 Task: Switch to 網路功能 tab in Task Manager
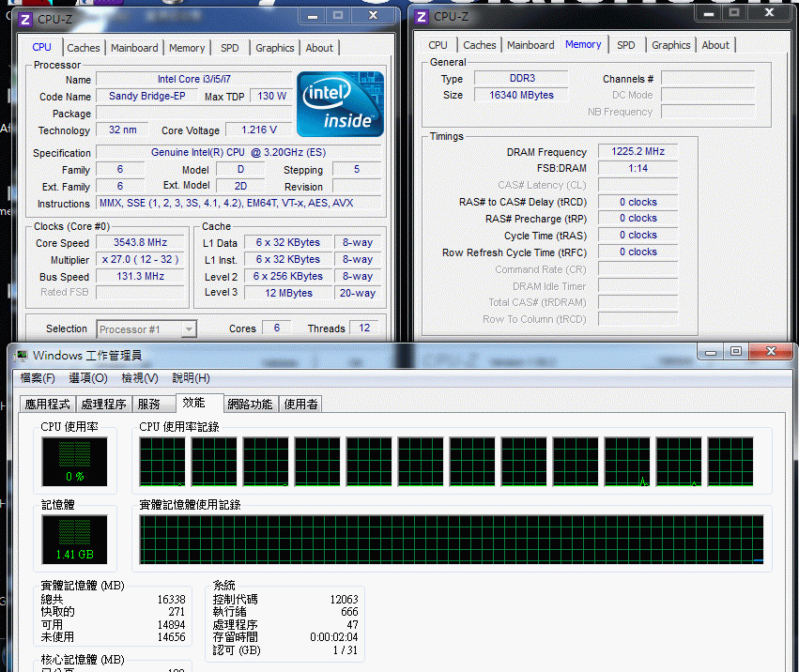250,404
